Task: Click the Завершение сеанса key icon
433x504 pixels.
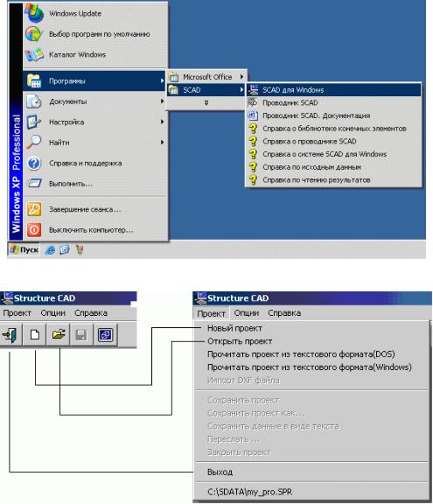Action: 34,209
